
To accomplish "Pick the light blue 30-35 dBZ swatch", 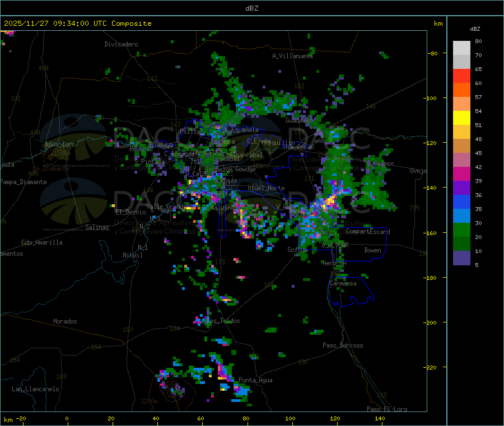I will coord(461,216).
